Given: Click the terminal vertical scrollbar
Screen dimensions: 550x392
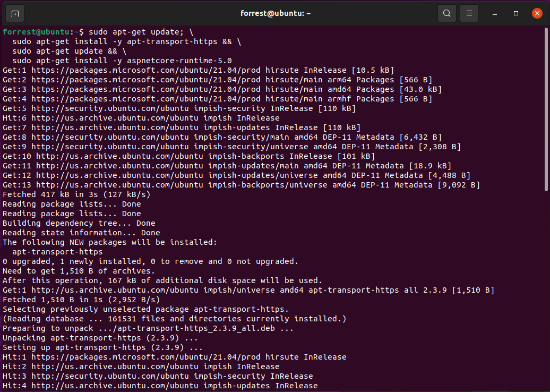Looking at the screenshot, I should (x=546, y=109).
